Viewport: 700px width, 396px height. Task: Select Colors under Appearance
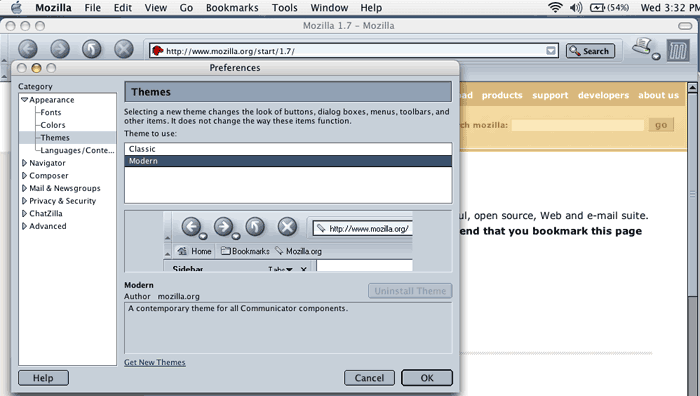click(x=53, y=125)
